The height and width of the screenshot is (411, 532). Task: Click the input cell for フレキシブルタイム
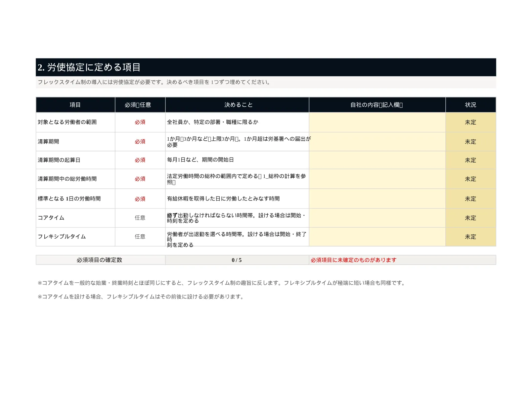(x=377, y=237)
